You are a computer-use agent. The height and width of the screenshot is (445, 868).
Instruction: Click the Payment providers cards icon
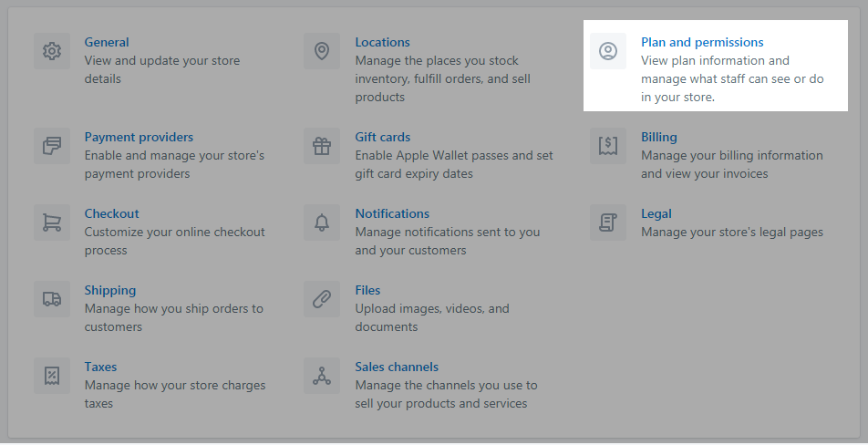(x=52, y=146)
